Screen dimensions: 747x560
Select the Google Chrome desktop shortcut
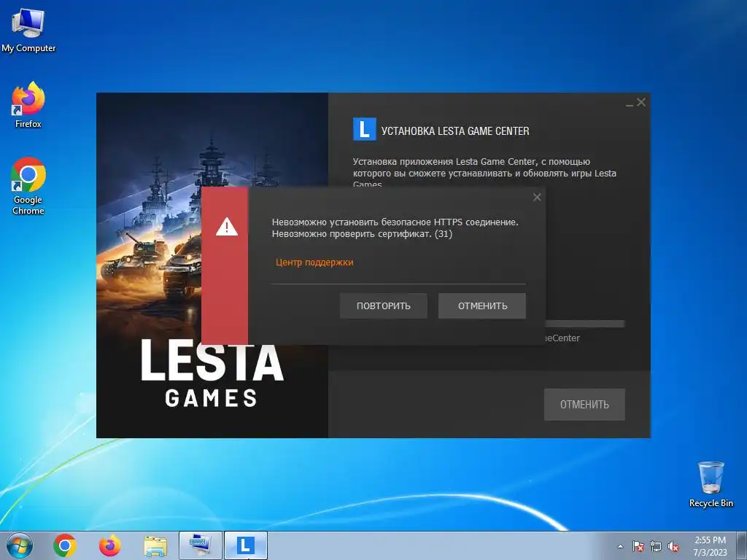(x=28, y=186)
